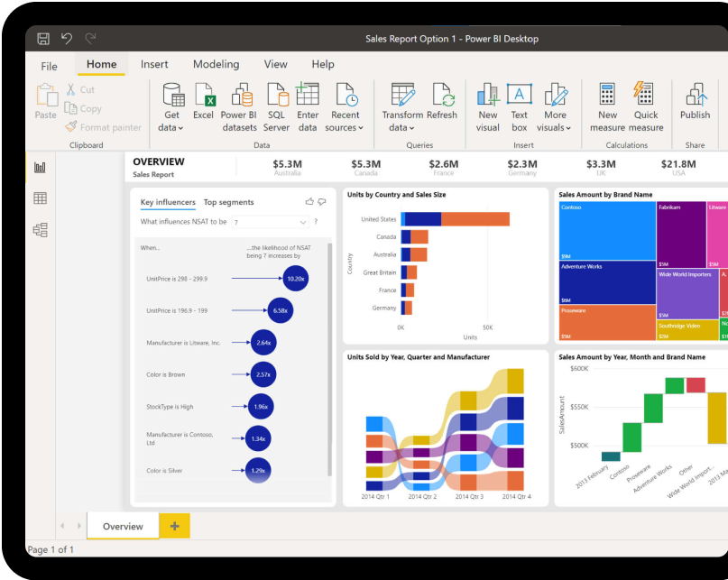Screen dimensions: 728x580
Task: Open the NSAT value dropdown showing 7
Action: click(x=271, y=222)
